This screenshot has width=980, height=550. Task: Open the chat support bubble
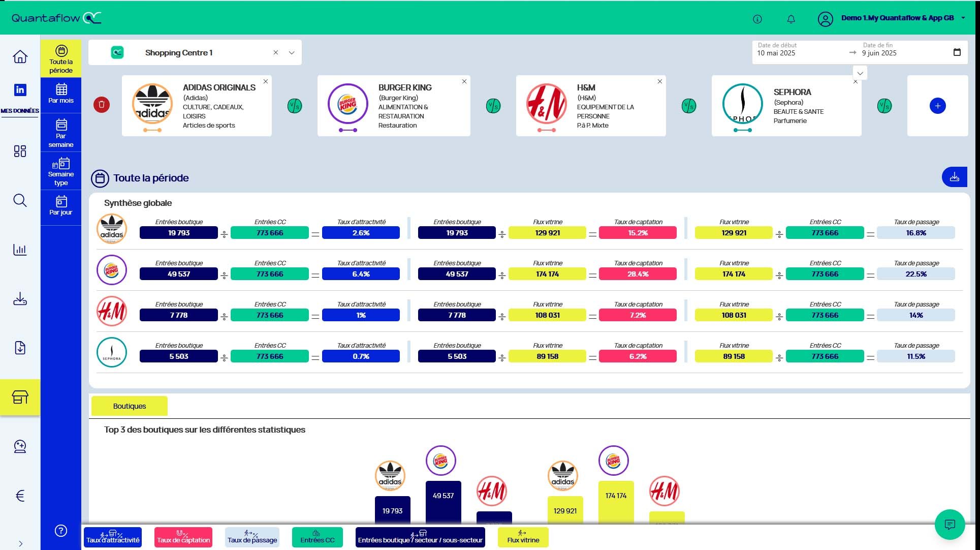[950, 524]
